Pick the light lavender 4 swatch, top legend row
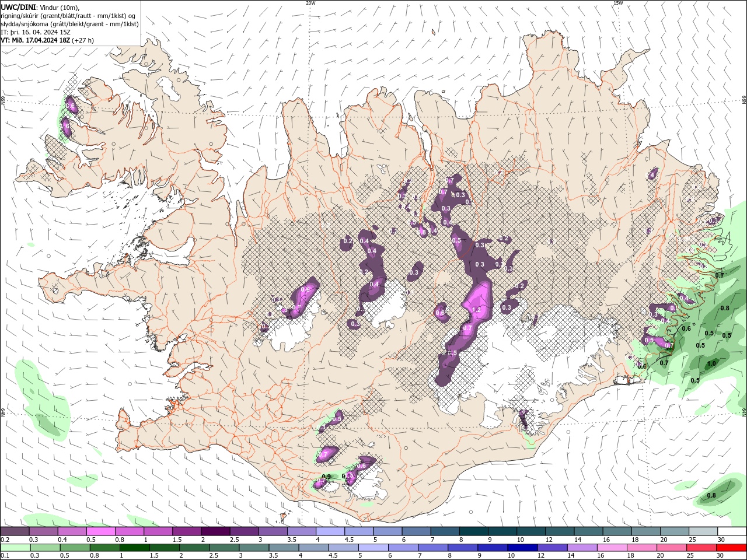 (330, 531)
